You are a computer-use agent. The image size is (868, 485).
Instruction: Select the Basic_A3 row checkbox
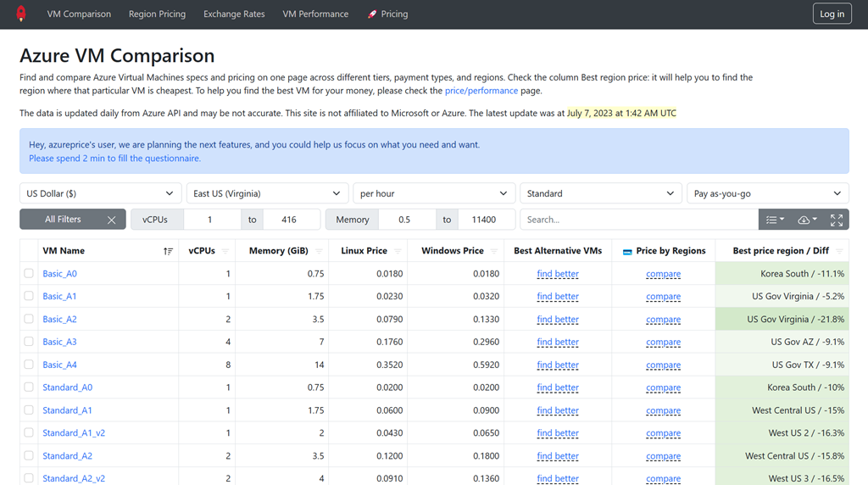tap(29, 342)
